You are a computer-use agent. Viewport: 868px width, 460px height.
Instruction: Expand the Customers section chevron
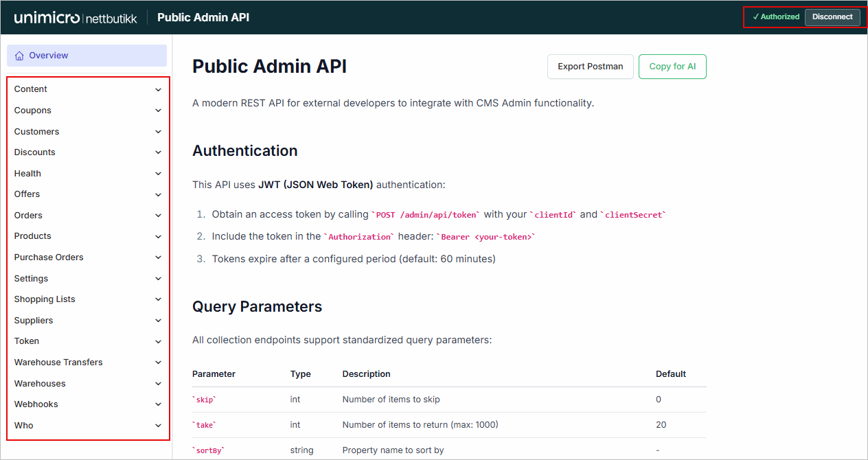158,132
